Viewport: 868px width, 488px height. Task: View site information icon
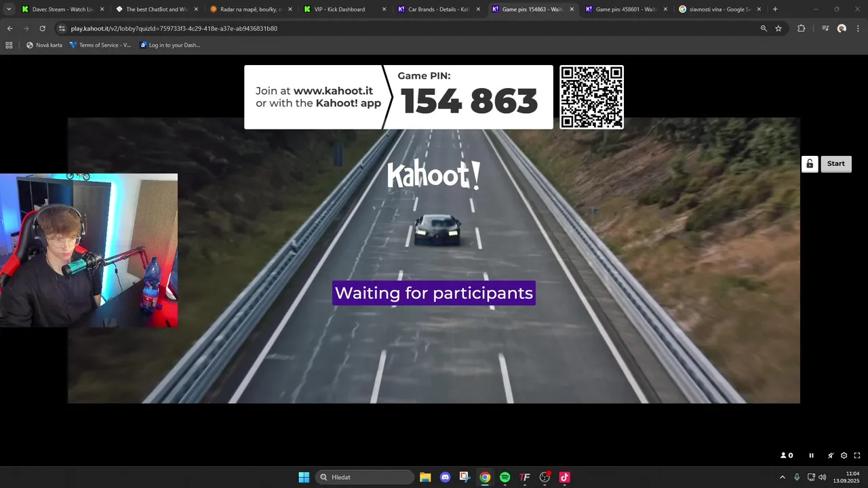click(62, 28)
